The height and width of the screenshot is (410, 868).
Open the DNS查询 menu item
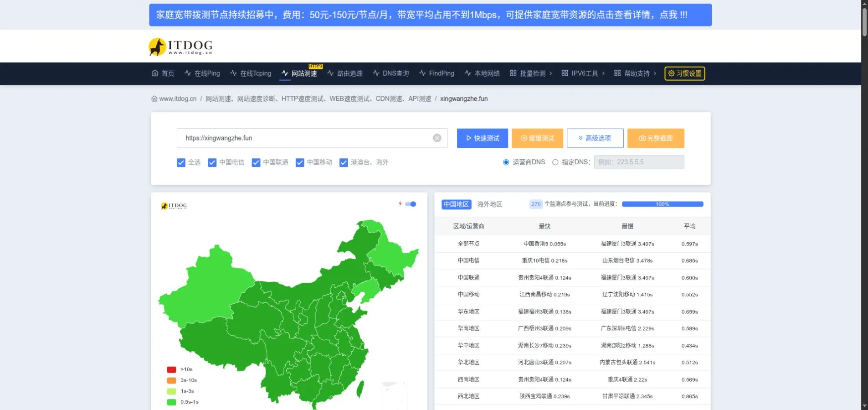click(390, 73)
